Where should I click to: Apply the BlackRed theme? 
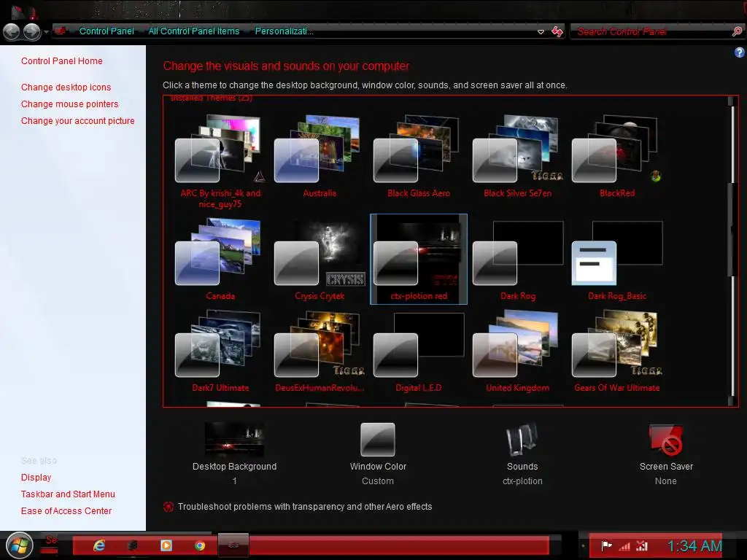click(x=616, y=156)
